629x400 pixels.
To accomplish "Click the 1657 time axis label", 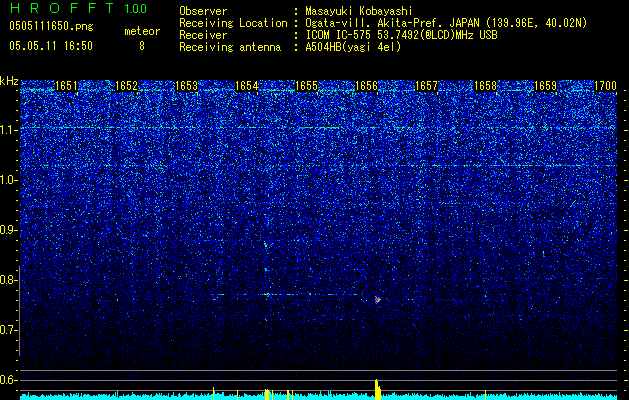I will [x=426, y=86].
